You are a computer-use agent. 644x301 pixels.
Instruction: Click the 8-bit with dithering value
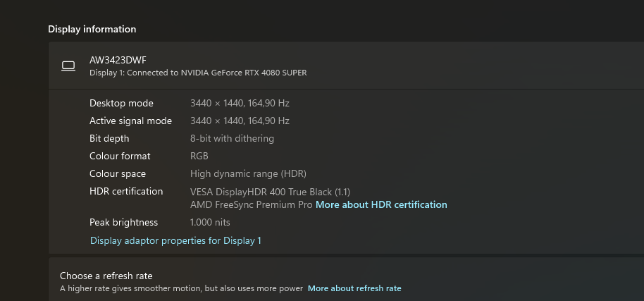click(x=232, y=138)
